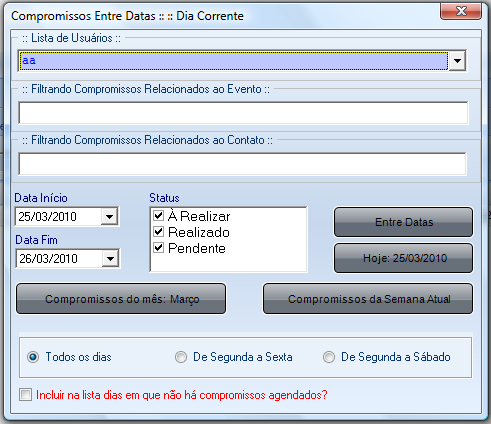The width and height of the screenshot is (491, 424).
Task: Open the Lista de Usuários dropdown arrow
Action: click(x=457, y=61)
